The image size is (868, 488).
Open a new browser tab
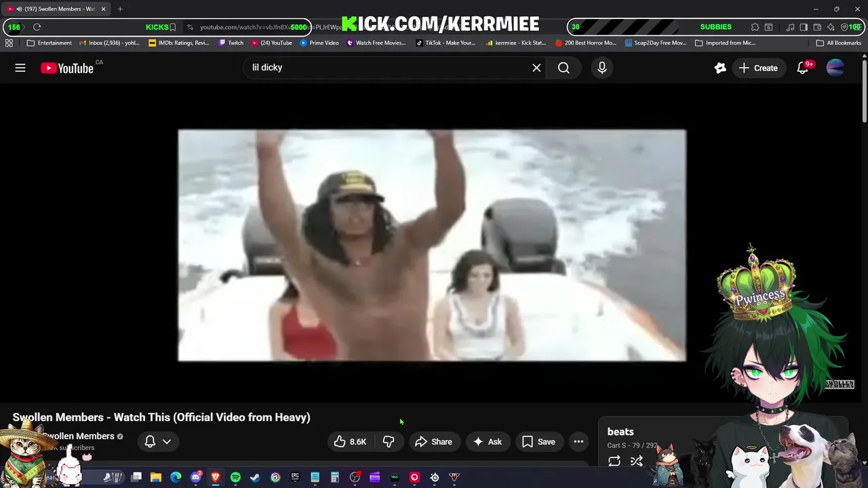click(x=120, y=9)
